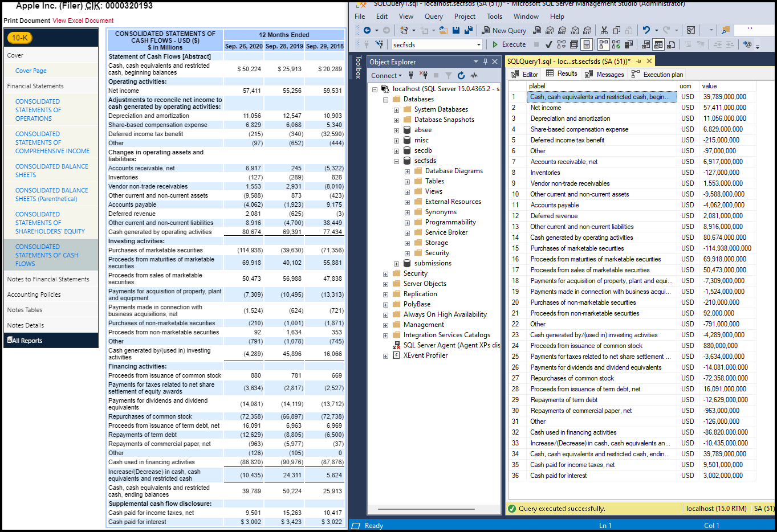Screen dimensions: 777x532
Task: Open the Tools menu
Action: (495, 17)
